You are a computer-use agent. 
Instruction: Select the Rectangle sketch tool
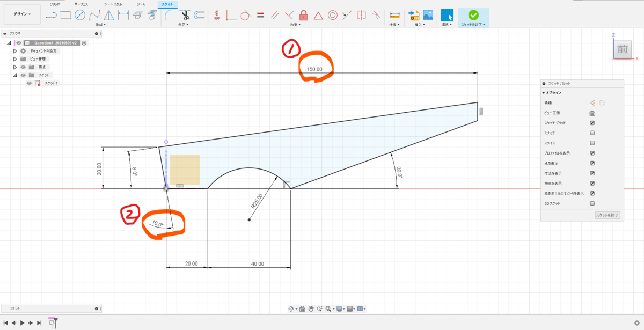[x=65, y=15]
